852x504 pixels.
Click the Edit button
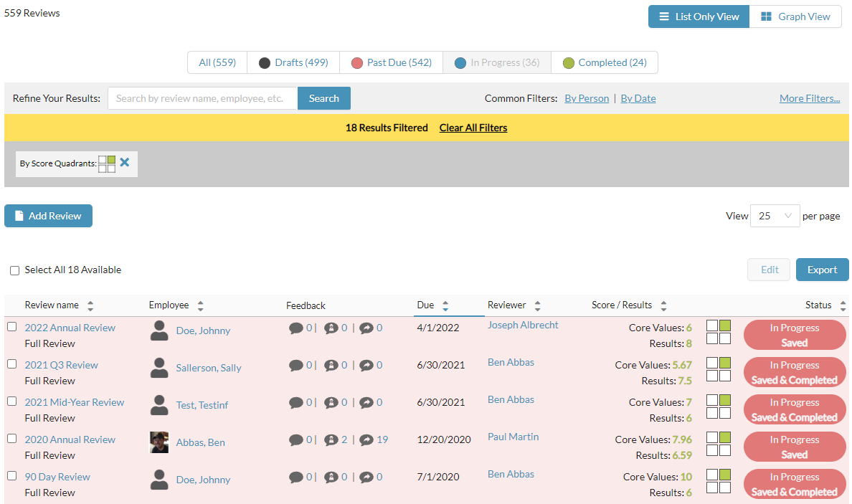tap(769, 270)
